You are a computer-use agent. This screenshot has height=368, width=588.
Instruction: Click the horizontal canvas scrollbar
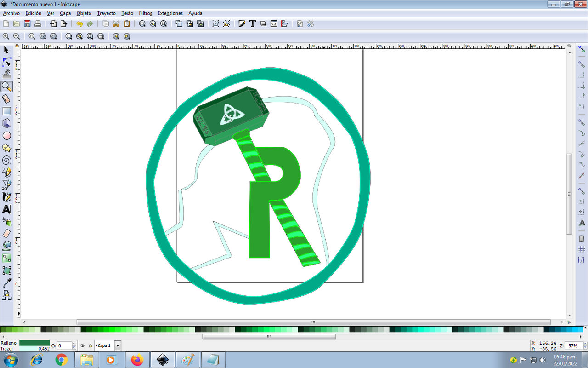(314, 322)
